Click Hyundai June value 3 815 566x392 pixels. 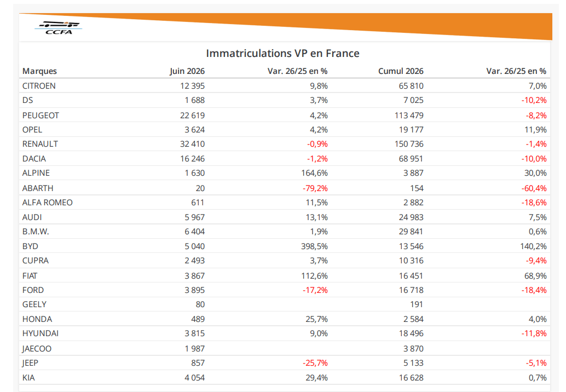194,333
